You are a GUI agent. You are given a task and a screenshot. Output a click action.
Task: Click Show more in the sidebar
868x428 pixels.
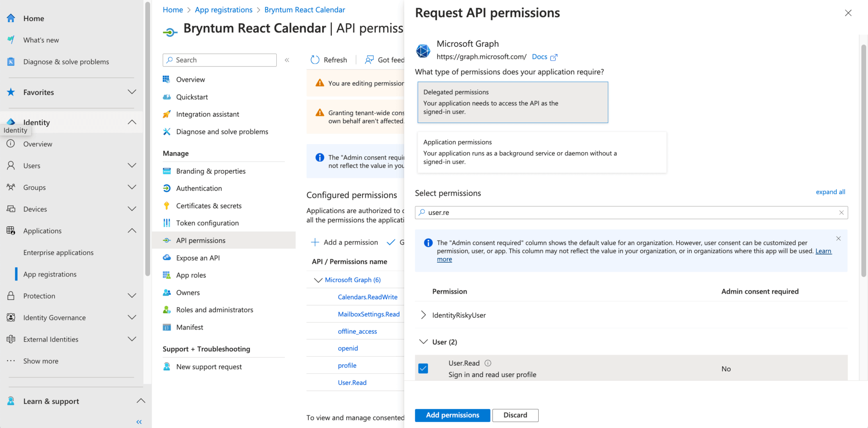(41, 361)
